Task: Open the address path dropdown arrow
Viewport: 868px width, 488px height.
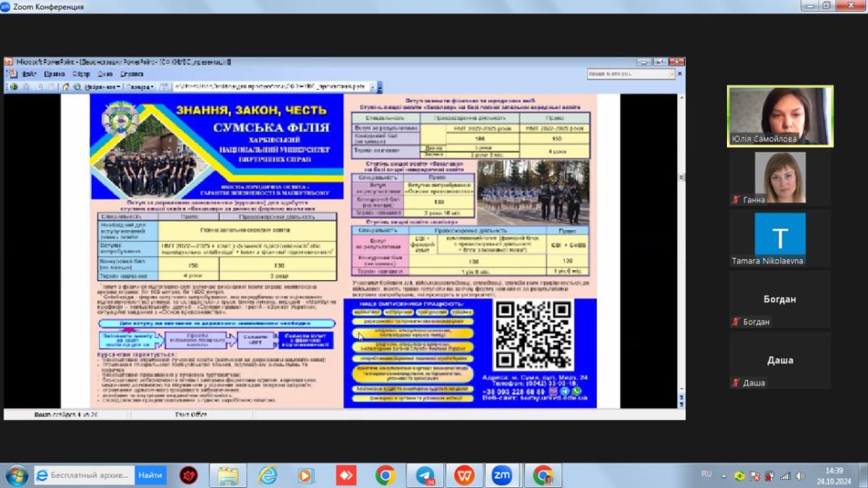Action: click(373, 87)
